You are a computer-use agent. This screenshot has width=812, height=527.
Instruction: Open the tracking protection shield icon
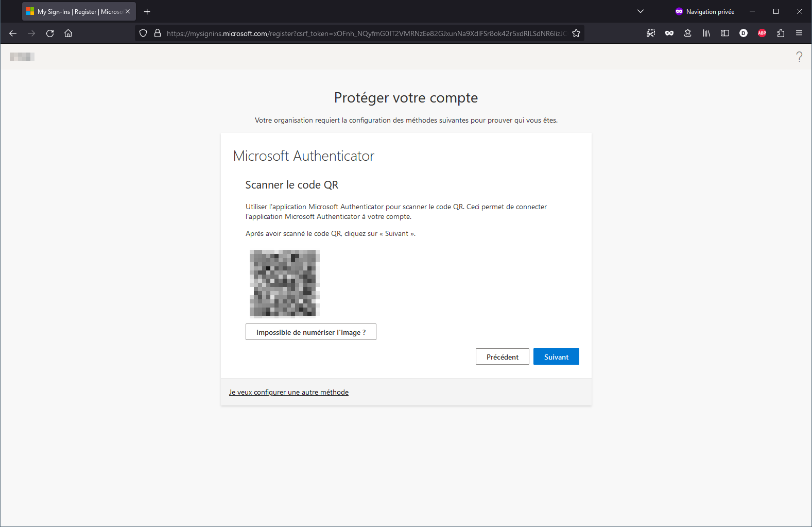[x=143, y=33]
